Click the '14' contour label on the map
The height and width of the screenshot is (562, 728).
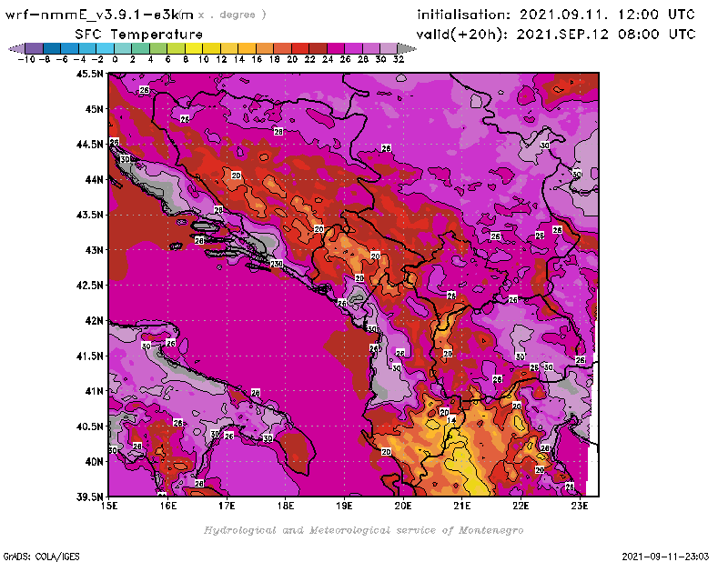coord(451,420)
